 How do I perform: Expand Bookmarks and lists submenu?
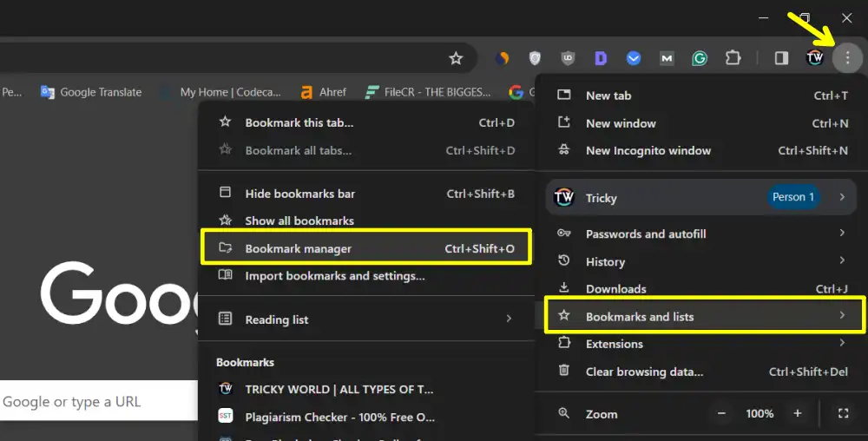pyautogui.click(x=702, y=317)
